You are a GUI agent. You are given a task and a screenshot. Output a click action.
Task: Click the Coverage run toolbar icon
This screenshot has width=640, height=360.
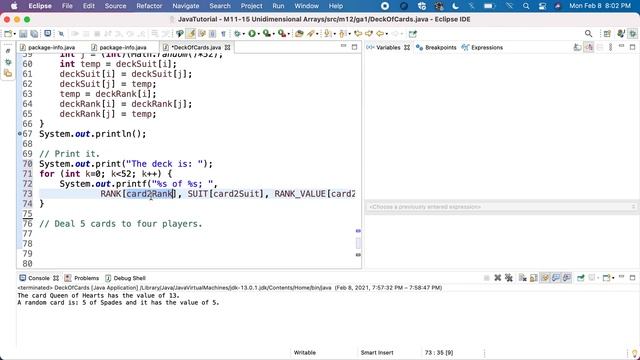(x=267, y=34)
